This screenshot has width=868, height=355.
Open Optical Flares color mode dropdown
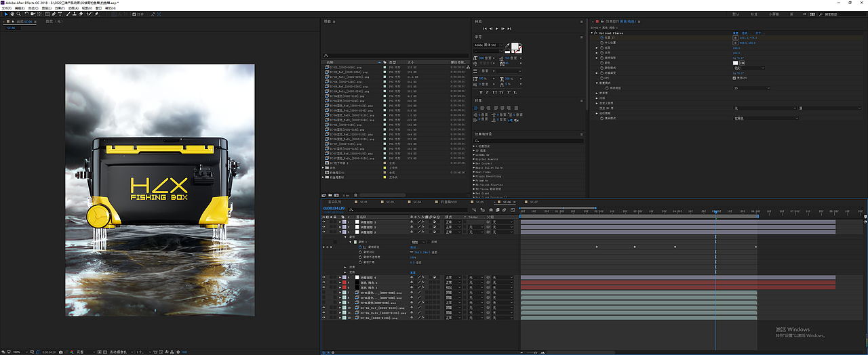tap(749, 68)
